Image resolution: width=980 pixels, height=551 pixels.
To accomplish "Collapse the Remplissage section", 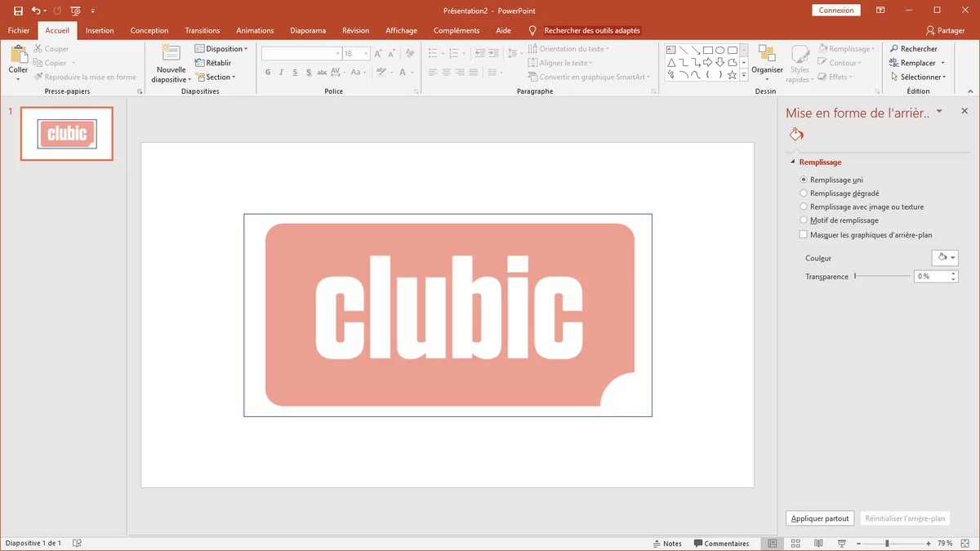I will tap(792, 162).
